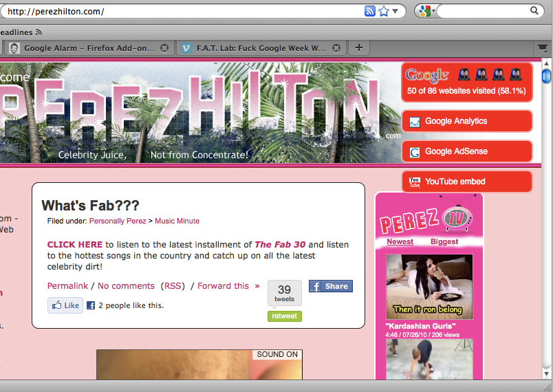Bookmark page with the star icon
The width and height of the screenshot is (553, 392).
[384, 11]
